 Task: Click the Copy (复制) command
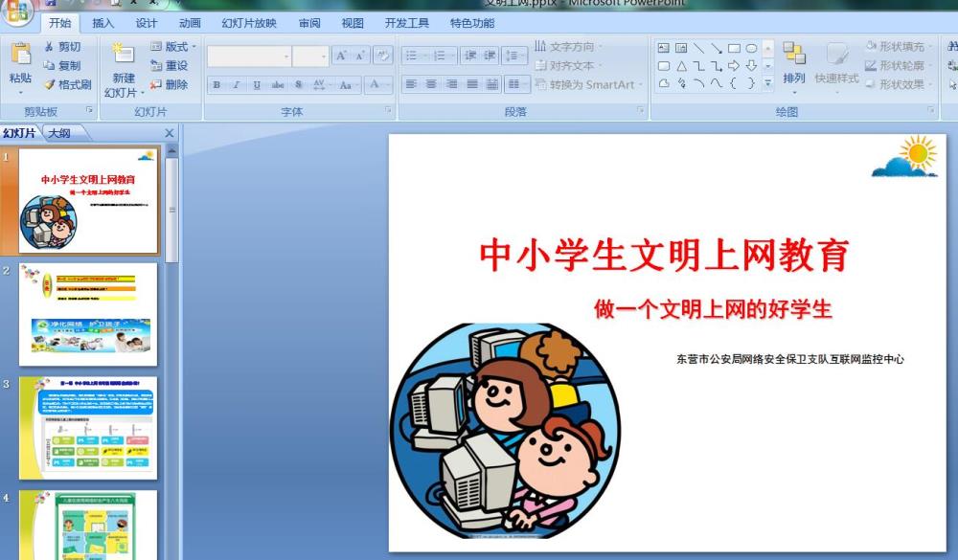[x=62, y=65]
